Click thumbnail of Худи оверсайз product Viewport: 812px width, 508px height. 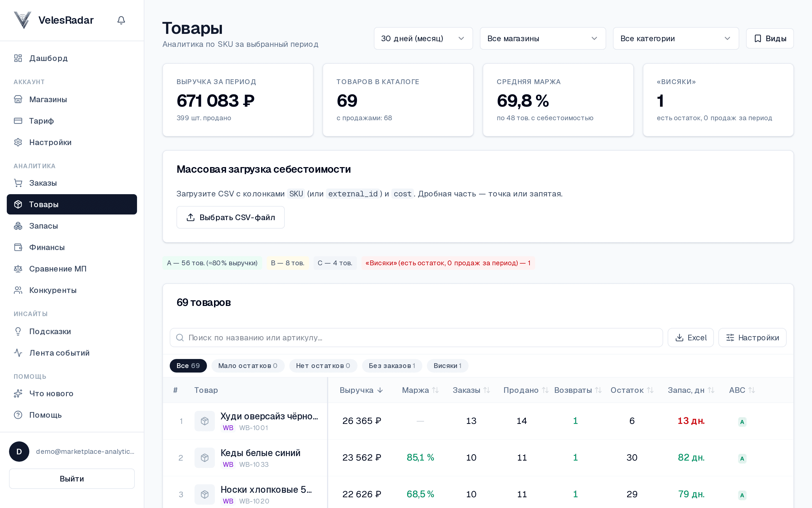click(x=205, y=421)
